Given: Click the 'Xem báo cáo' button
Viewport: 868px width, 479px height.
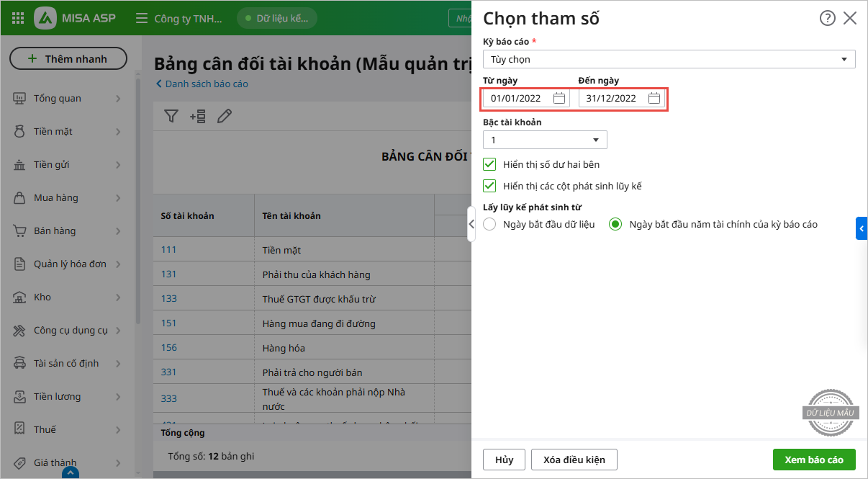Looking at the screenshot, I should 813,460.
